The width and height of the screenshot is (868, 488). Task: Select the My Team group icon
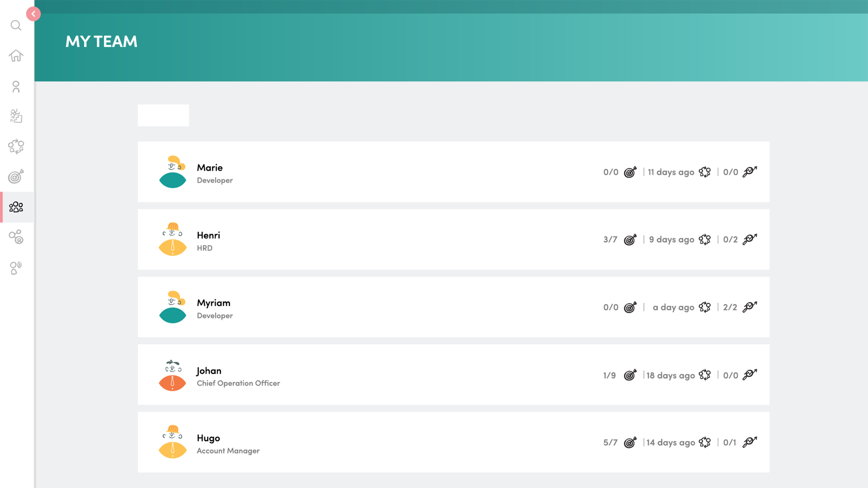16,207
